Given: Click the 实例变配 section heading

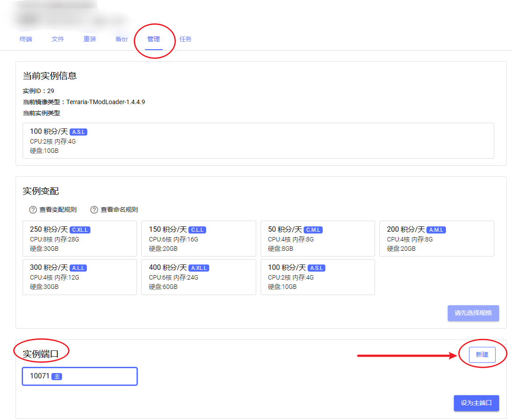Looking at the screenshot, I should point(41,191).
